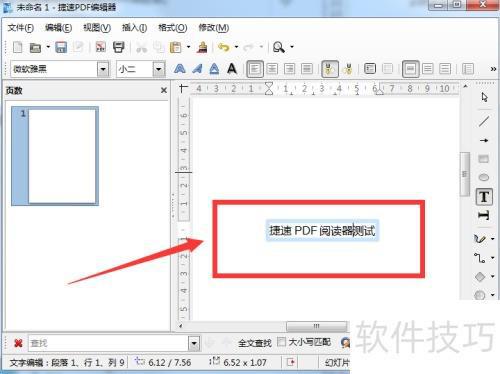Toggle right text alignment
500x374 pixels.
[x=289, y=69]
